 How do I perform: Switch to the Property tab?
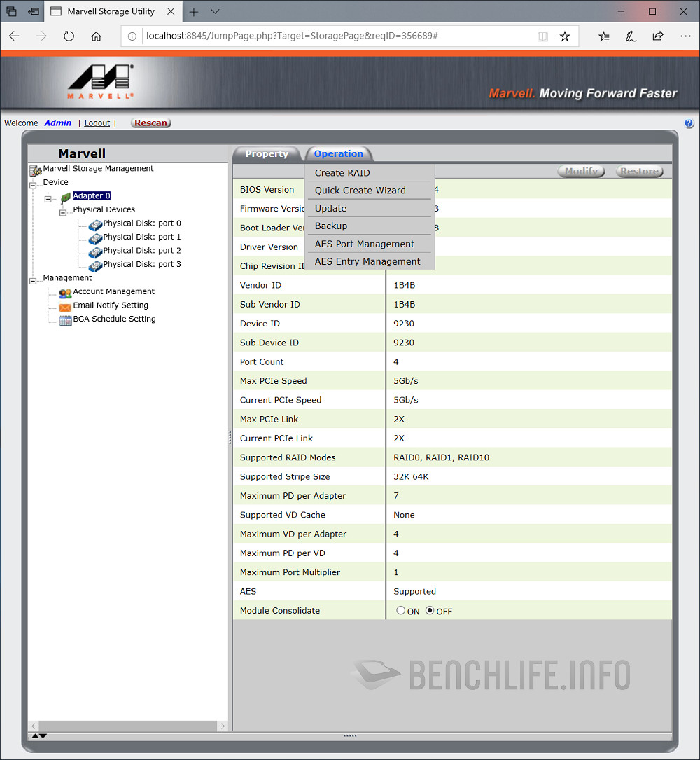pyautogui.click(x=266, y=154)
